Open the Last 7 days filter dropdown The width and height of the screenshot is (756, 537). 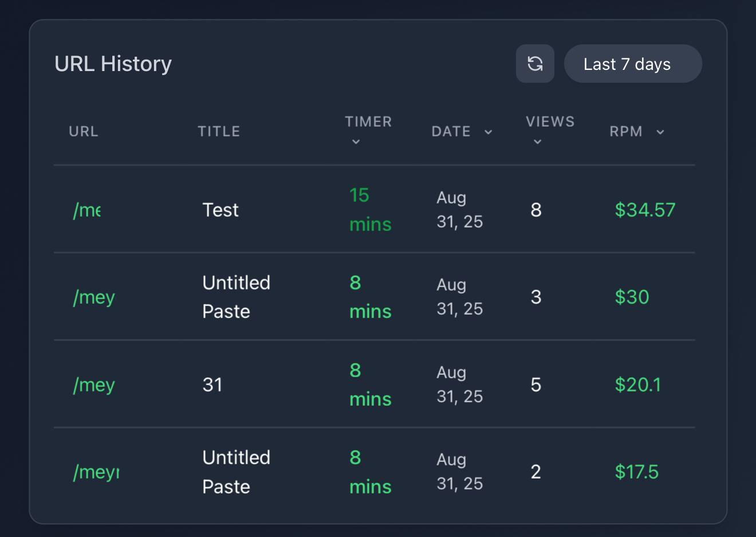point(633,64)
